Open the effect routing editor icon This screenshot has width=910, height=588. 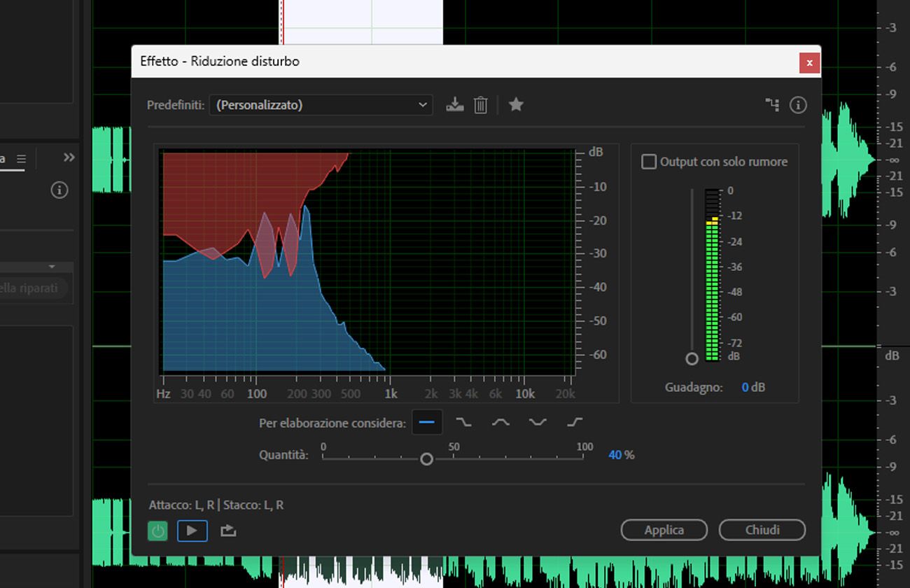(772, 104)
